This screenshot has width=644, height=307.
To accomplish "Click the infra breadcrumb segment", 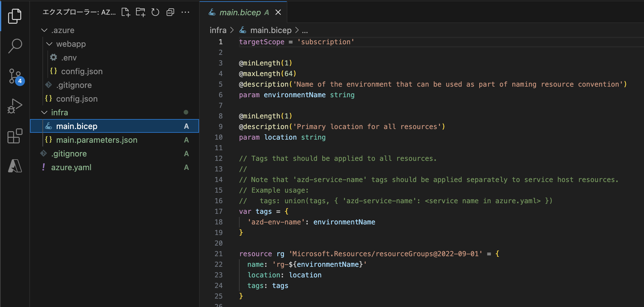I will (x=218, y=30).
